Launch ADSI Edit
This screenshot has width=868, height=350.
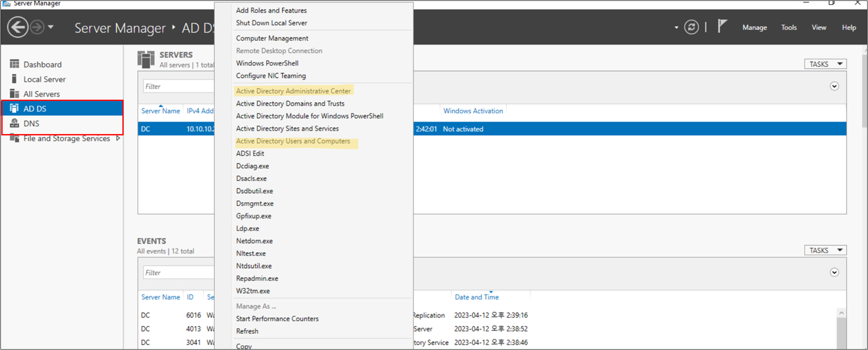250,154
